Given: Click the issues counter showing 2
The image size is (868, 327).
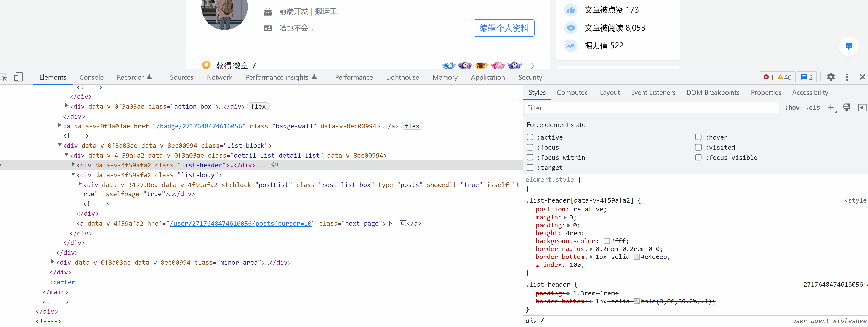Looking at the screenshot, I should click(x=807, y=77).
